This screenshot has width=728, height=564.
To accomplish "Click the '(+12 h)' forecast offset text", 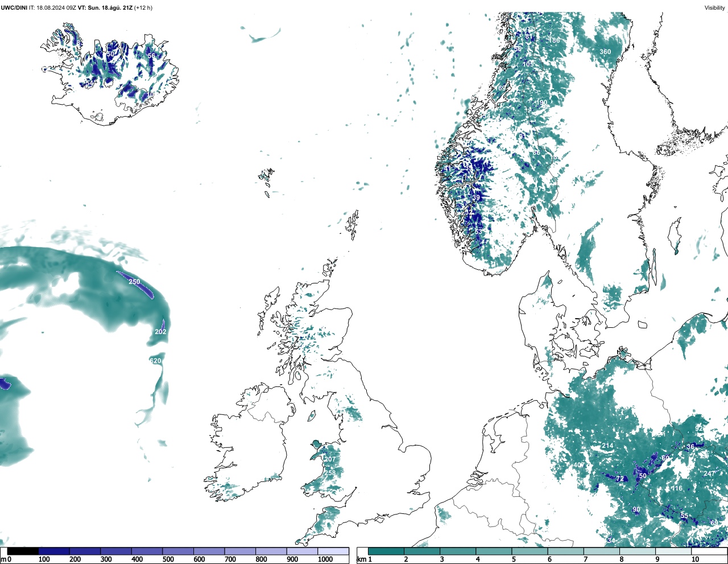I will point(143,8).
